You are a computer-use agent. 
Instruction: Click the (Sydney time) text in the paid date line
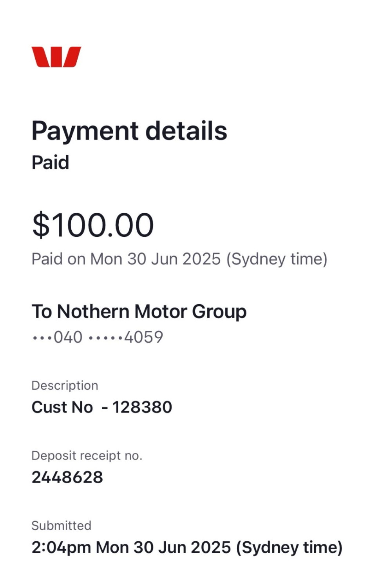coord(277,259)
